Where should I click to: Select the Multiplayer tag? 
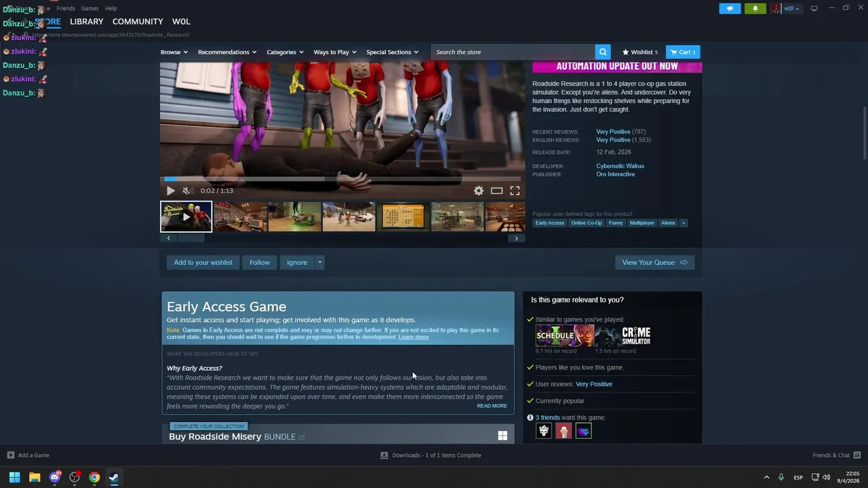(642, 223)
